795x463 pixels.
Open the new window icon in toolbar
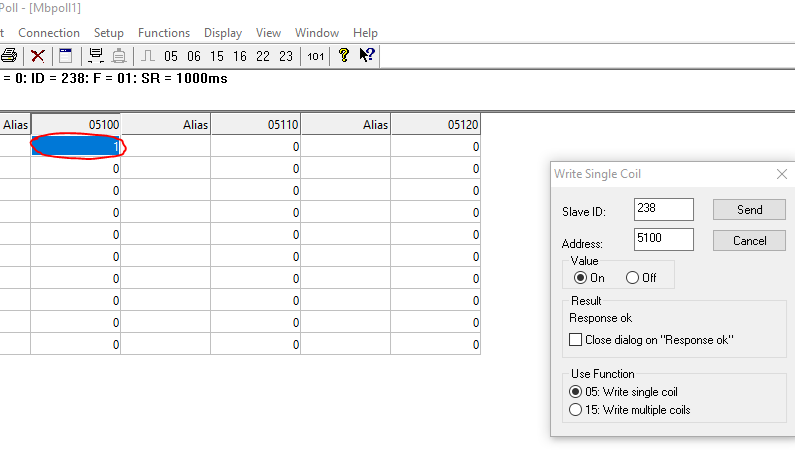[65, 55]
